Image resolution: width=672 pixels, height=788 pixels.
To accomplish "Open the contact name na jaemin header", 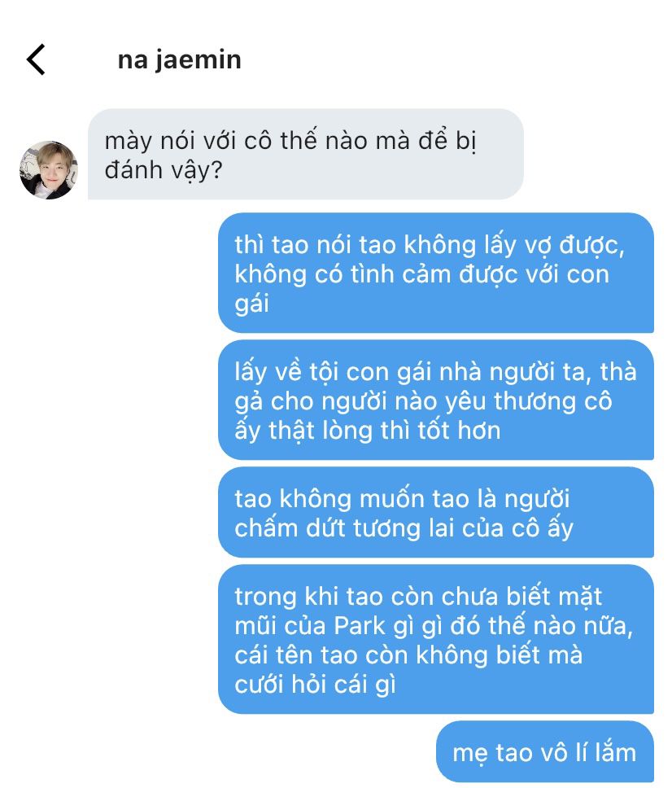I will [x=179, y=59].
